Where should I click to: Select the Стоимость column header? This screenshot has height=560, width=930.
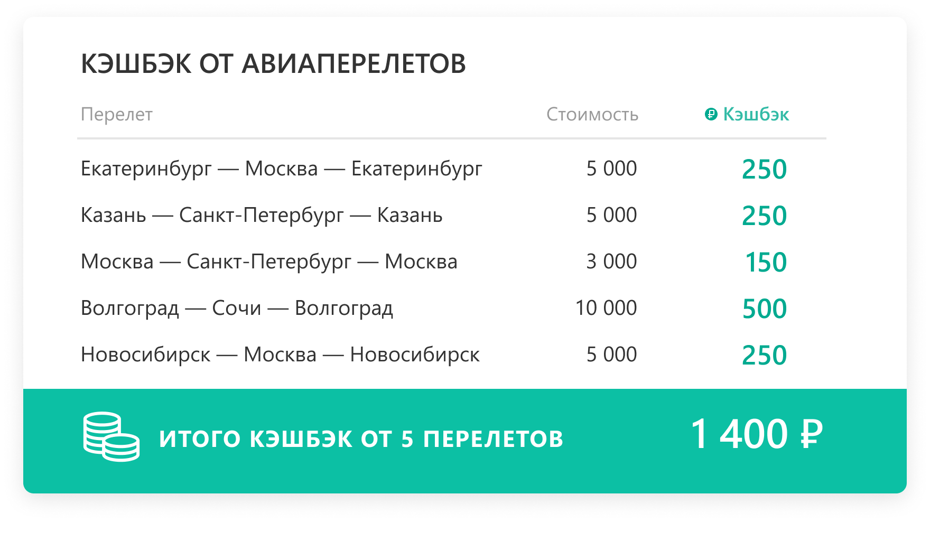click(x=592, y=114)
